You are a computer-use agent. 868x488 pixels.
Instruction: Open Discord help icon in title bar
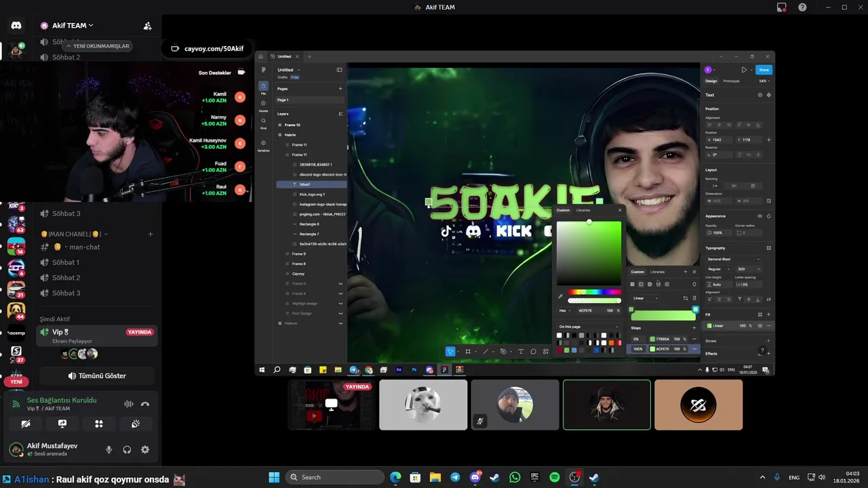click(x=802, y=7)
